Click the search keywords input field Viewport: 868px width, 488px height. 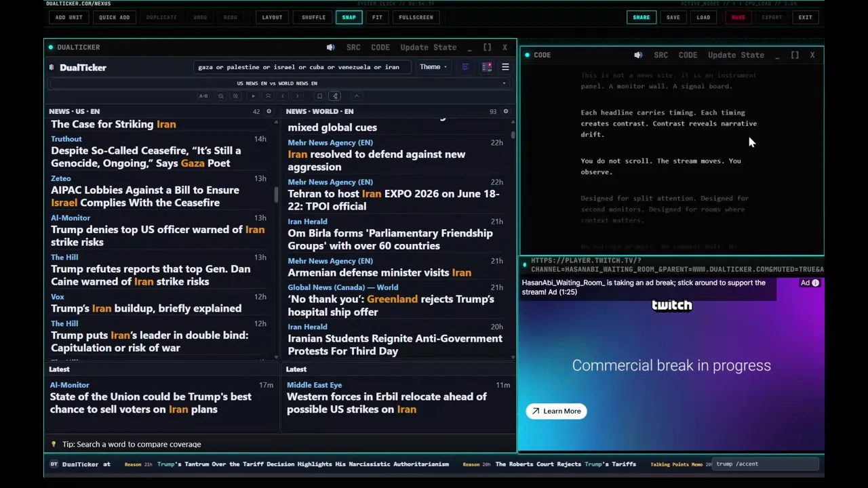302,67
